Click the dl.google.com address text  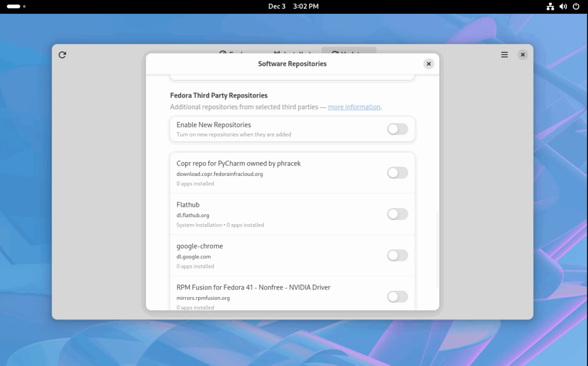click(194, 256)
